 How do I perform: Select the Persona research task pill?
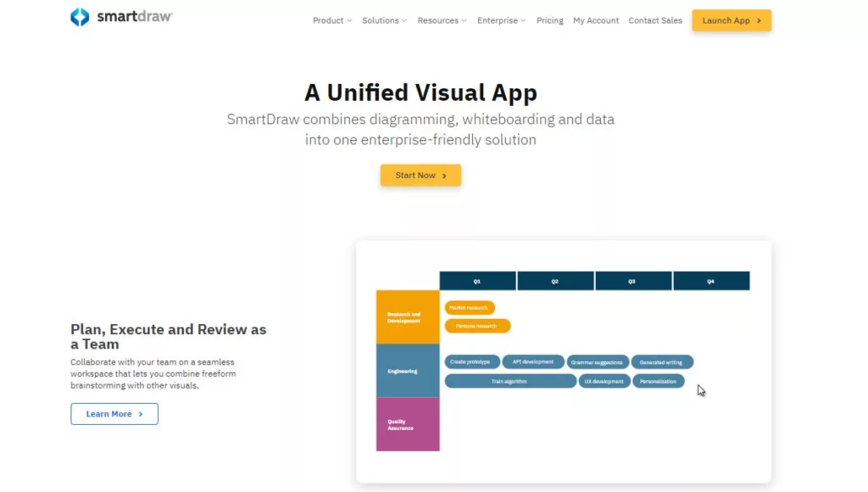[477, 326]
